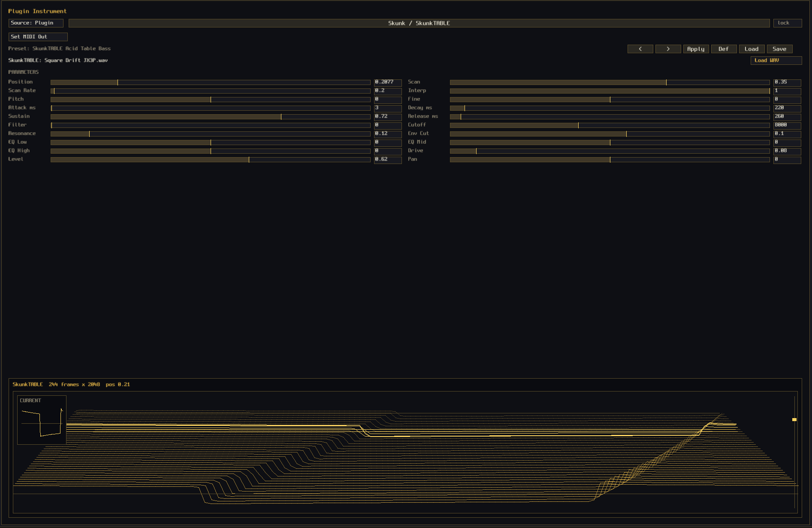The height and width of the screenshot is (528, 812).
Task: Click 'Preset: SkunkTABLE Acid Table Bass' text
Action: [59, 49]
